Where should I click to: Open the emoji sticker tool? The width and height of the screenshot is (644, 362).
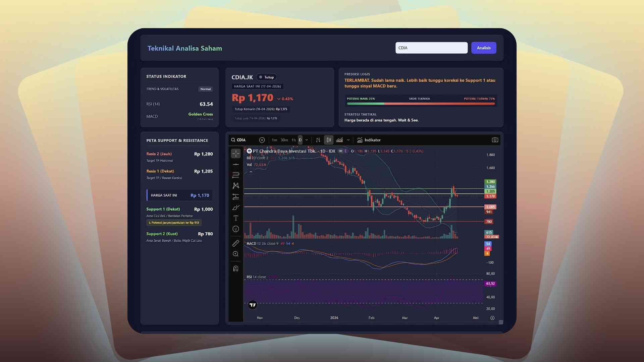pos(236,229)
